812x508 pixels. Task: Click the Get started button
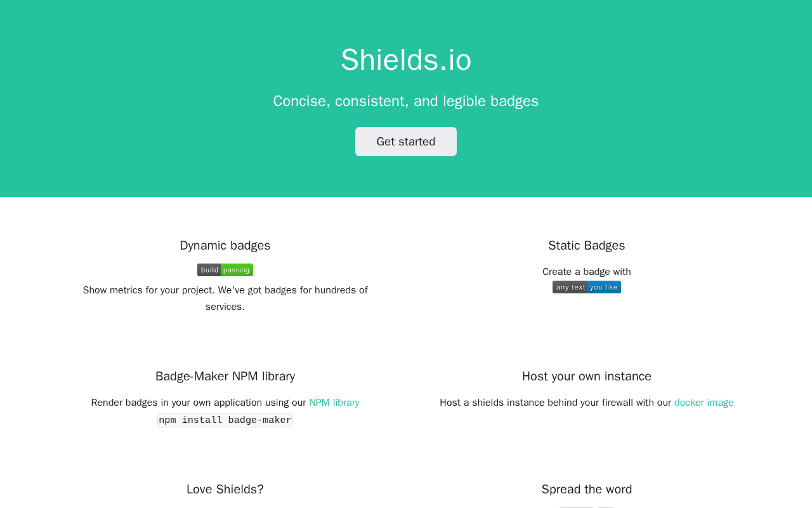click(x=406, y=142)
